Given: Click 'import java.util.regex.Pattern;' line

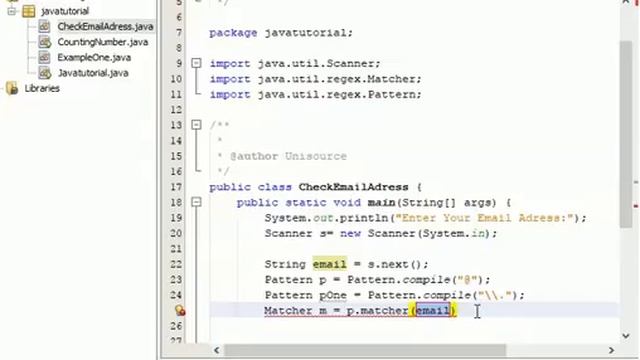Looking at the screenshot, I should [315, 95].
